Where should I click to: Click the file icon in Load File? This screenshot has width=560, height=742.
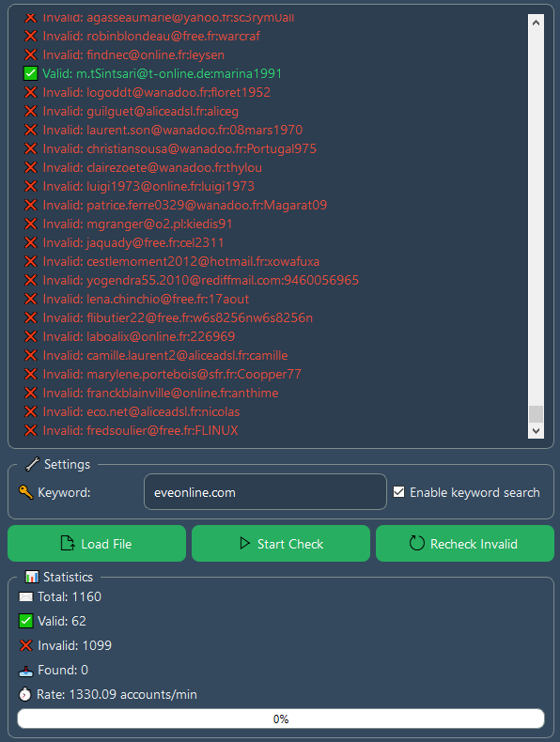(x=68, y=543)
